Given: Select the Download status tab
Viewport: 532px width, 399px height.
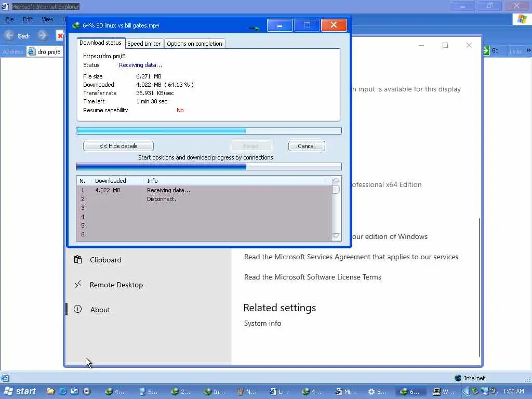Looking at the screenshot, I should [100, 43].
